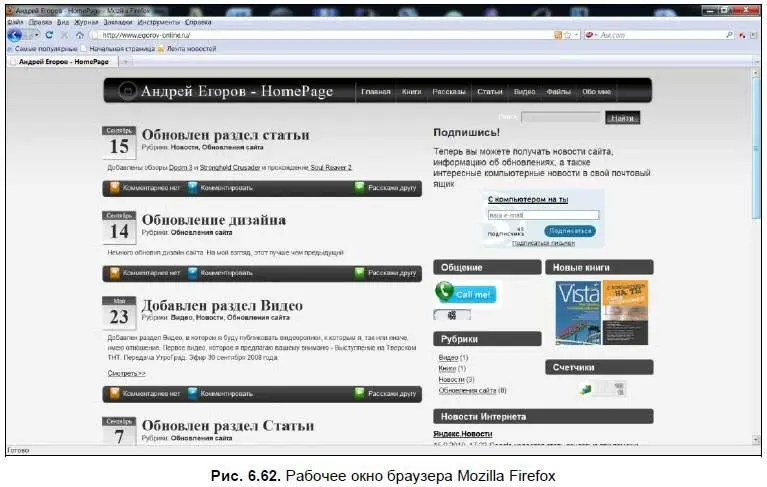
Task: Open the Ask.com search engine selector
Action: [x=591, y=35]
